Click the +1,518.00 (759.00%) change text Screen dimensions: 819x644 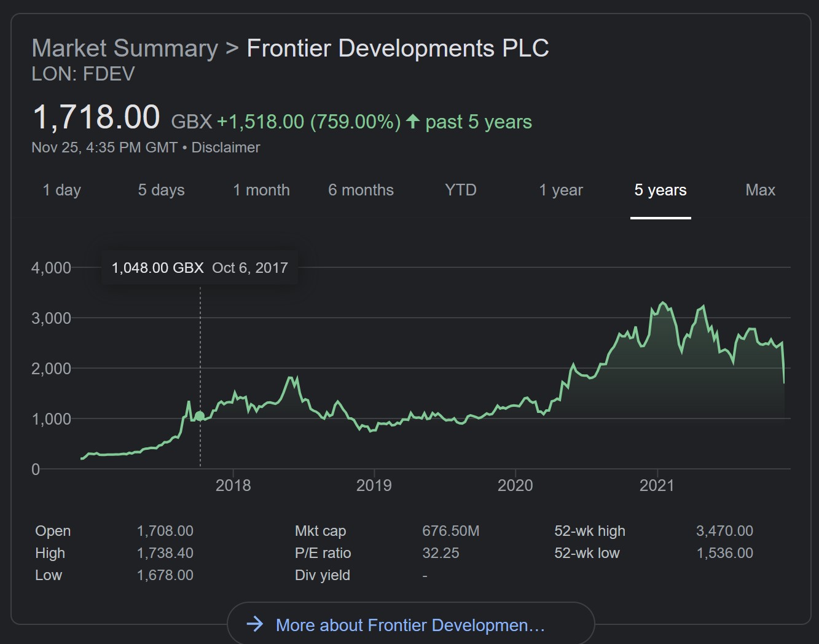tap(309, 122)
